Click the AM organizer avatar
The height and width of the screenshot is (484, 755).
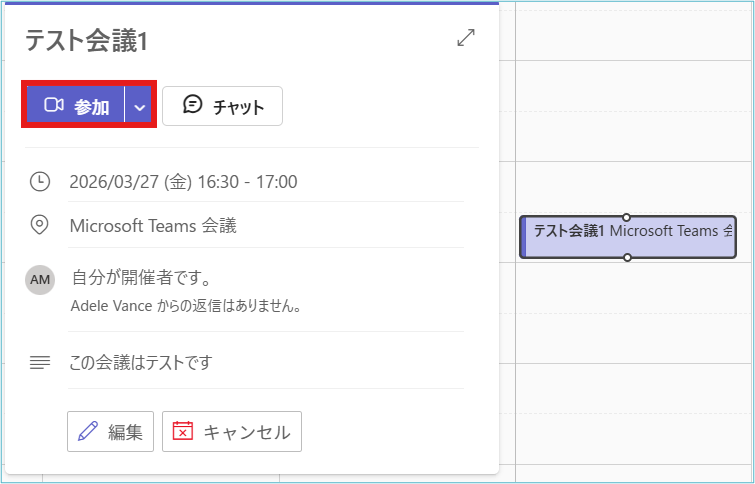click(x=40, y=281)
